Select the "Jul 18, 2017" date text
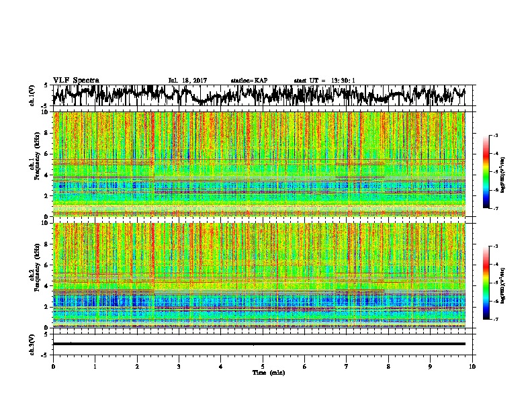The image size is (532, 411). [x=187, y=81]
